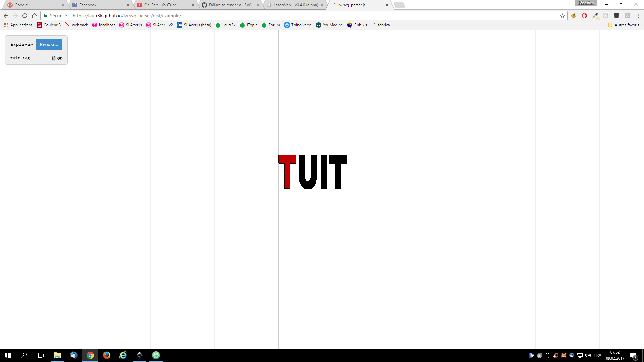Open Opera extension icon in toolbar
The height and width of the screenshot is (362, 644).
pyautogui.click(x=584, y=16)
